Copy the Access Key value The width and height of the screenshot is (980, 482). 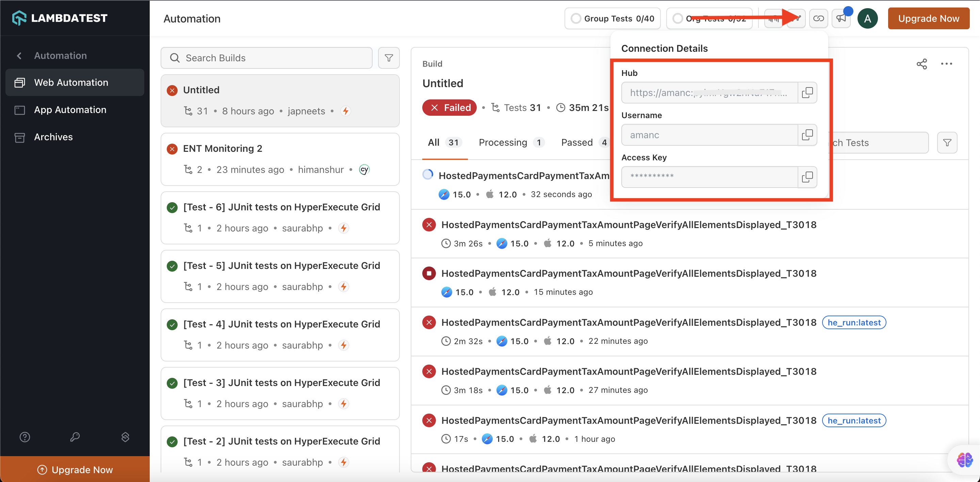tap(807, 177)
